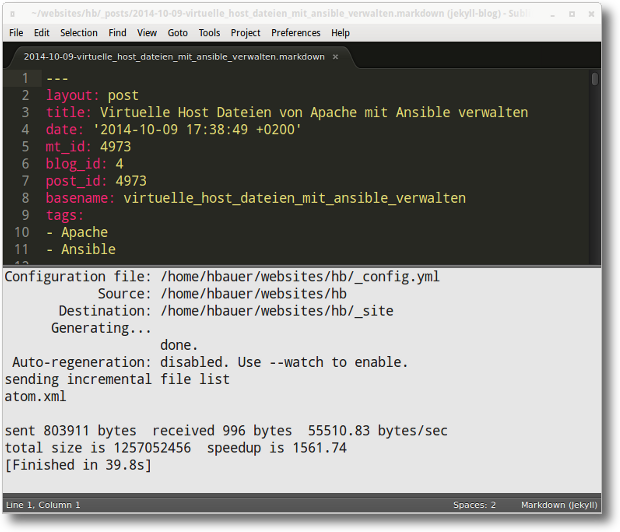This screenshot has width=620, height=532.
Task: Close the Sublime Text window
Action: pos(591,14)
